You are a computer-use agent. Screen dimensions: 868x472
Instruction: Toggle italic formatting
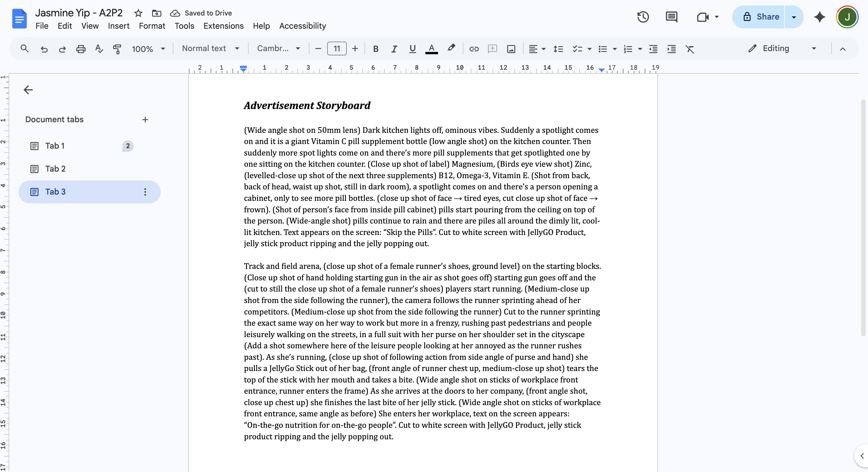click(394, 49)
